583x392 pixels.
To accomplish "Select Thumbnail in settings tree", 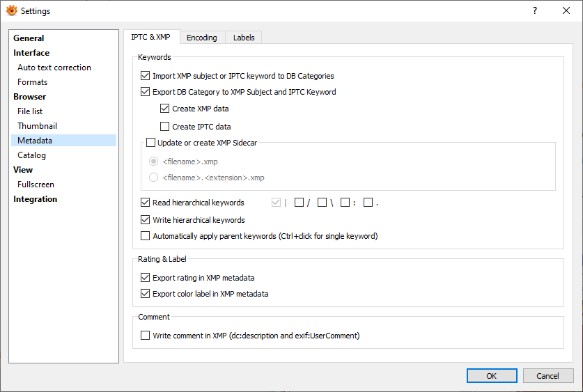I will click(x=38, y=126).
